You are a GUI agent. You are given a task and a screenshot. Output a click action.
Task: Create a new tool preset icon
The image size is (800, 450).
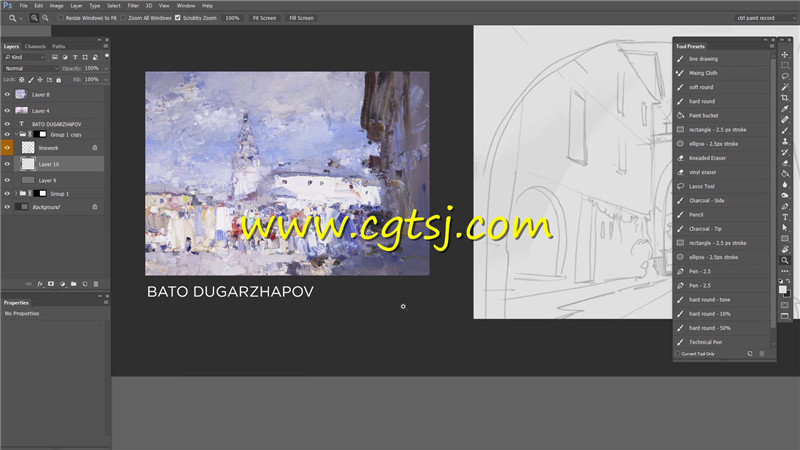click(x=749, y=354)
